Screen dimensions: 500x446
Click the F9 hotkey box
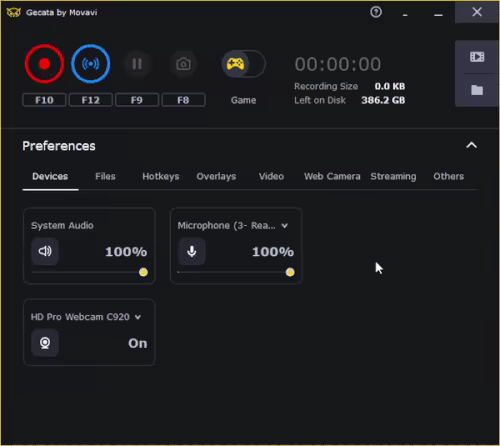[x=137, y=100]
